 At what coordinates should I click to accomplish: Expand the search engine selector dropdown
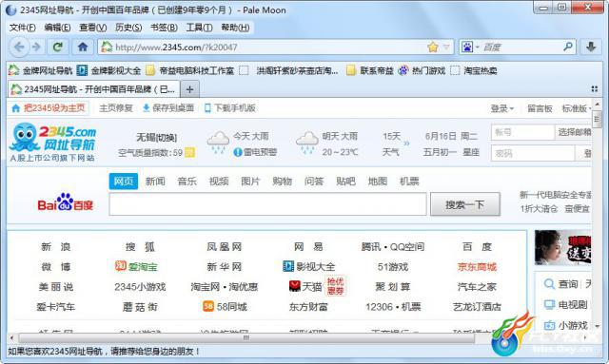470,48
